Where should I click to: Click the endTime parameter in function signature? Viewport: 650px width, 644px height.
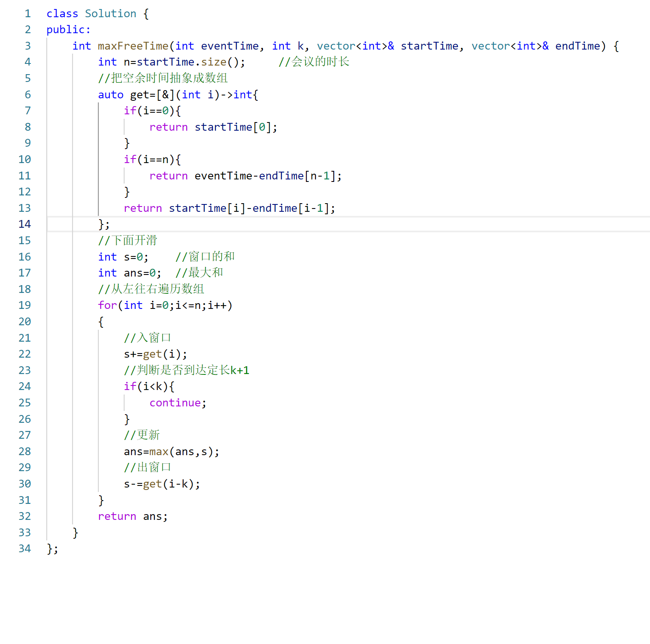coord(578,46)
